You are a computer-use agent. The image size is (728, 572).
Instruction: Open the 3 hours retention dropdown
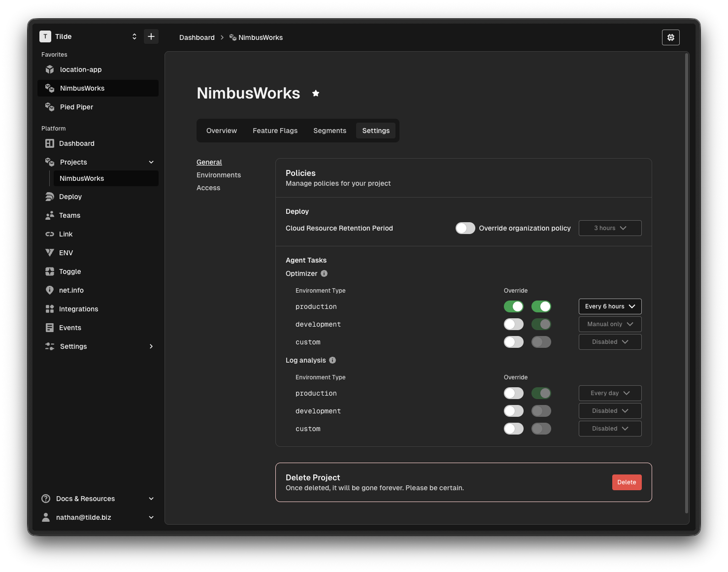[x=610, y=228]
